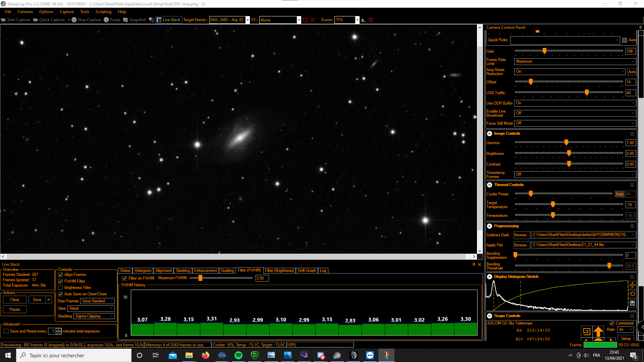
Task: Click the red selection area icon
Action: coord(305,20)
